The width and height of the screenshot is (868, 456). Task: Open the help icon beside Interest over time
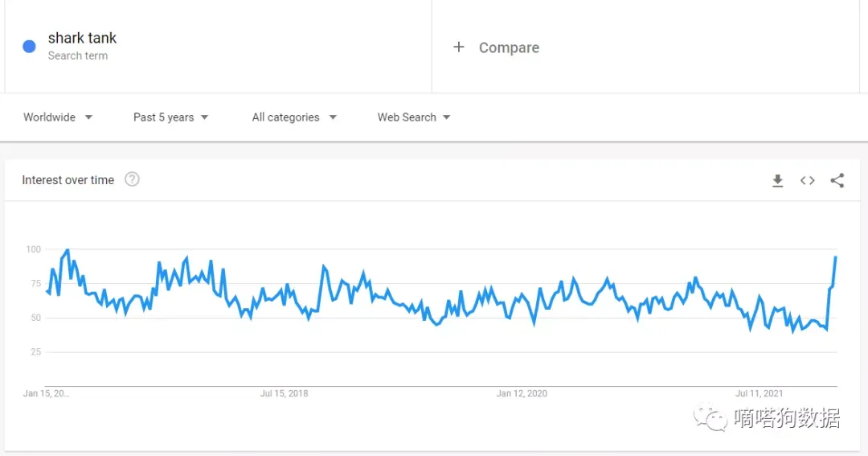132,179
